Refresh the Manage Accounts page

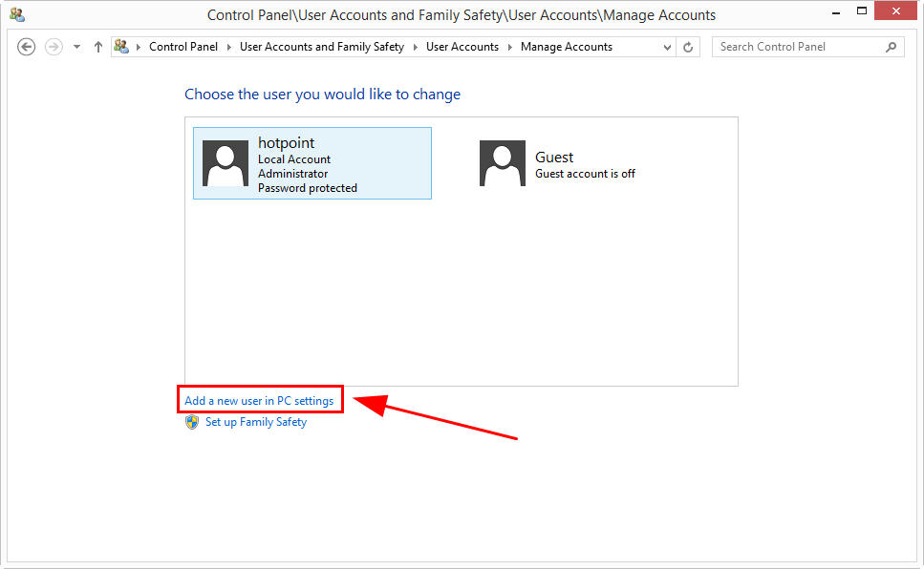coord(688,47)
